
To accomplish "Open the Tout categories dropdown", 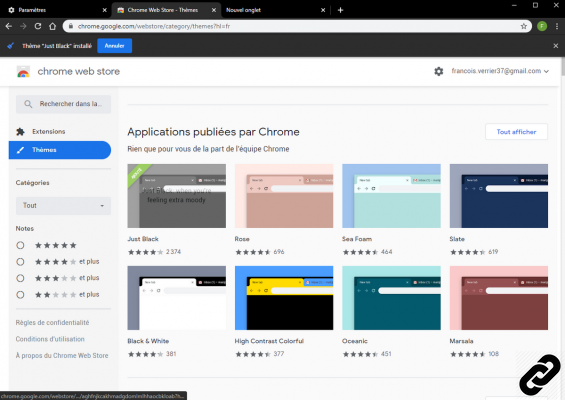I will point(63,206).
